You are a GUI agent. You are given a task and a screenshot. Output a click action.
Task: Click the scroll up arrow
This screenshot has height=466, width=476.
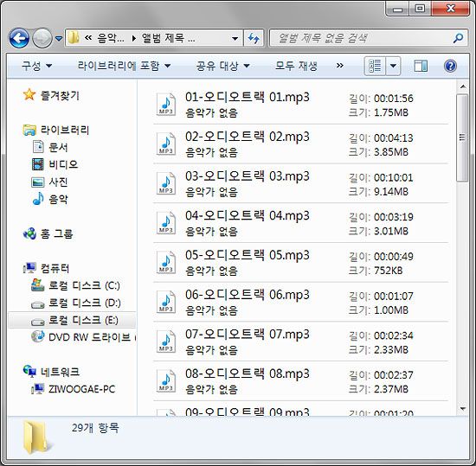point(463,86)
